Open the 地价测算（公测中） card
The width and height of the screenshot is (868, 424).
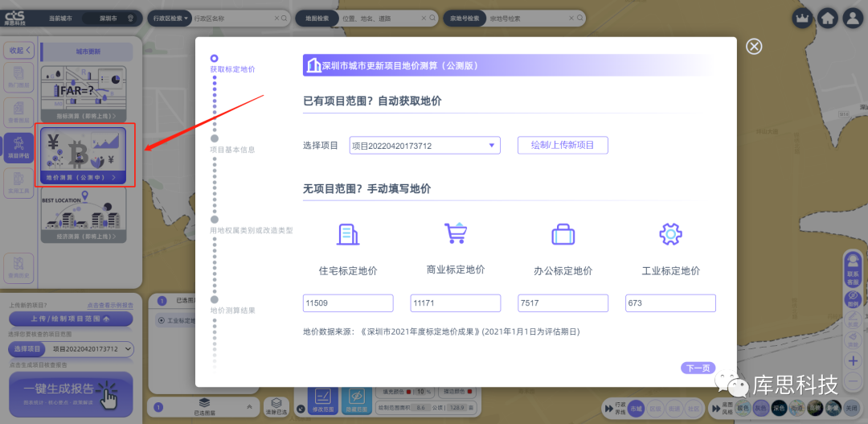[83, 156]
